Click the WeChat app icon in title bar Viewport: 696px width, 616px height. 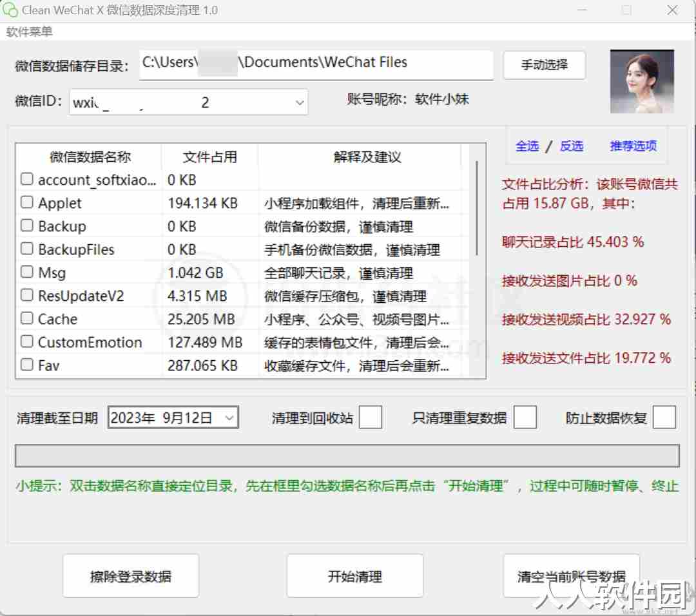point(10,10)
